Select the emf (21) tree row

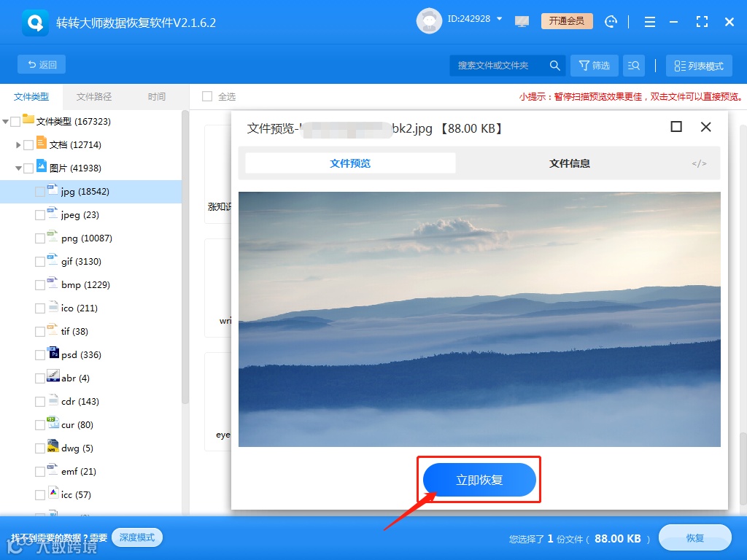[x=90, y=472]
